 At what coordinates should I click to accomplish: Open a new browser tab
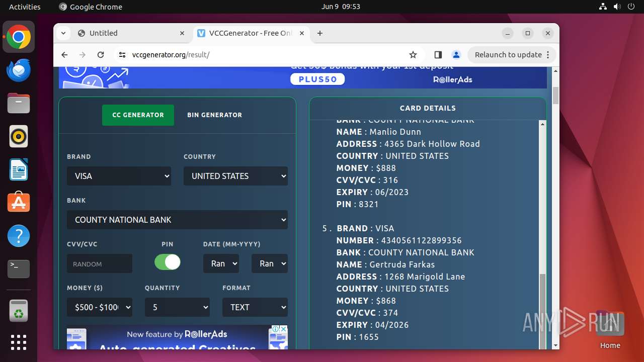click(x=320, y=33)
